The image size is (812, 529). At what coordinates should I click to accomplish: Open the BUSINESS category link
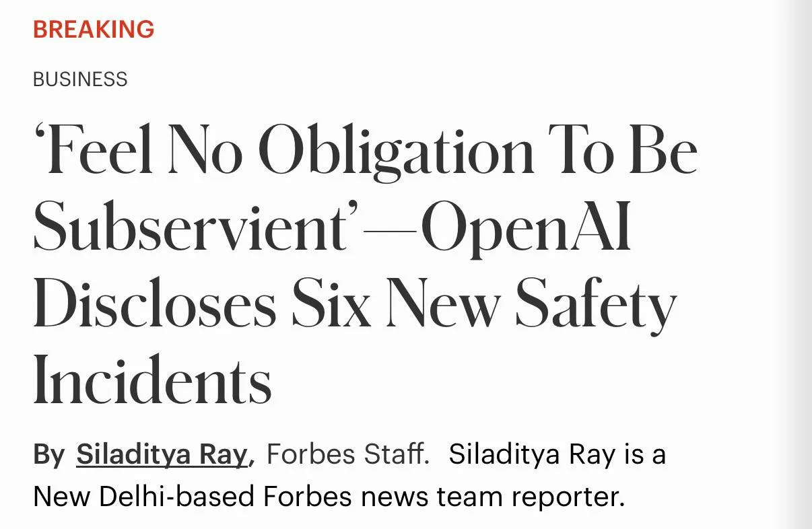[x=80, y=79]
